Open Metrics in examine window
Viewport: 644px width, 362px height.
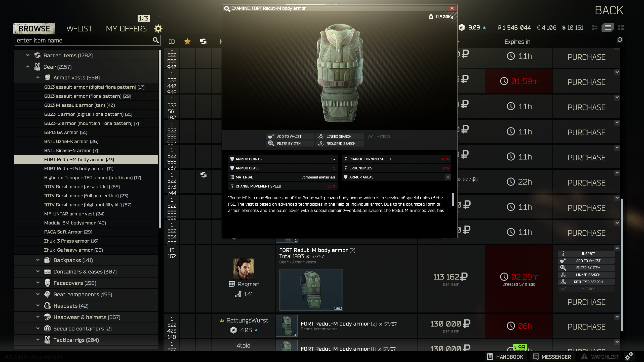tap(379, 137)
